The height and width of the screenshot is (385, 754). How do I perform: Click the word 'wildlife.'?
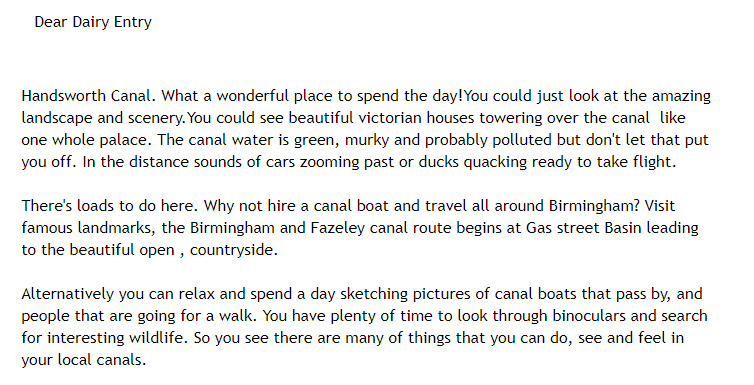coord(159,338)
